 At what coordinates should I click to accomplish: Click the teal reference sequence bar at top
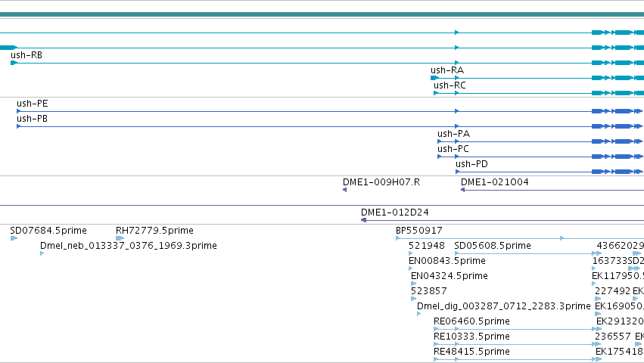coord(322,14)
